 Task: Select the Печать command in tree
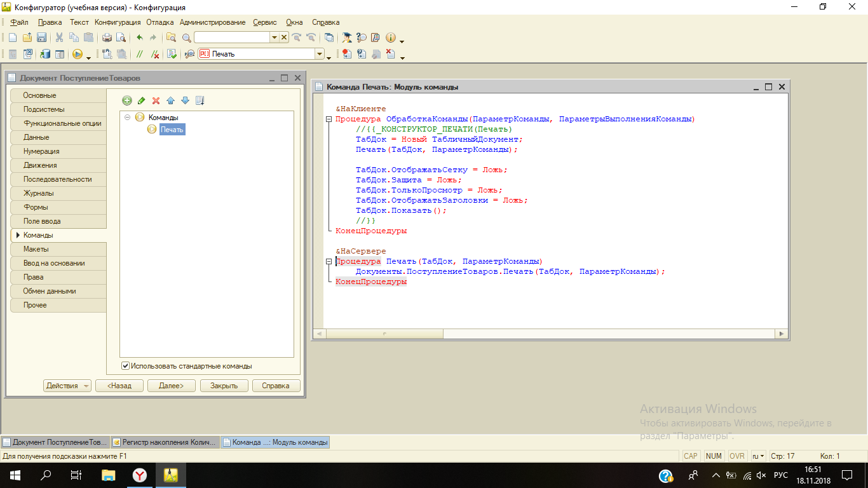[172, 130]
